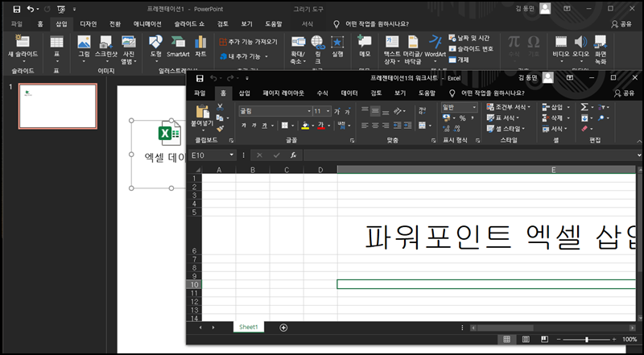Toggle Bold (가) formatting in Excel
644x355 pixels.
[x=244, y=126]
